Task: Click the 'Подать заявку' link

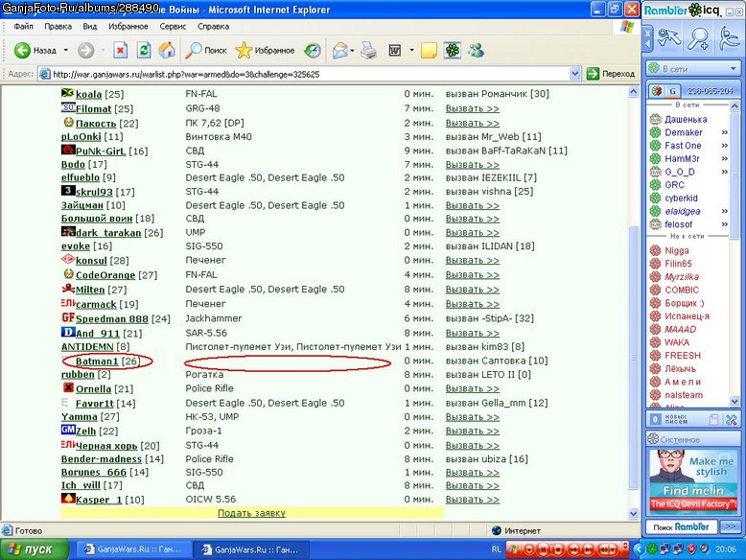Action: (251, 513)
